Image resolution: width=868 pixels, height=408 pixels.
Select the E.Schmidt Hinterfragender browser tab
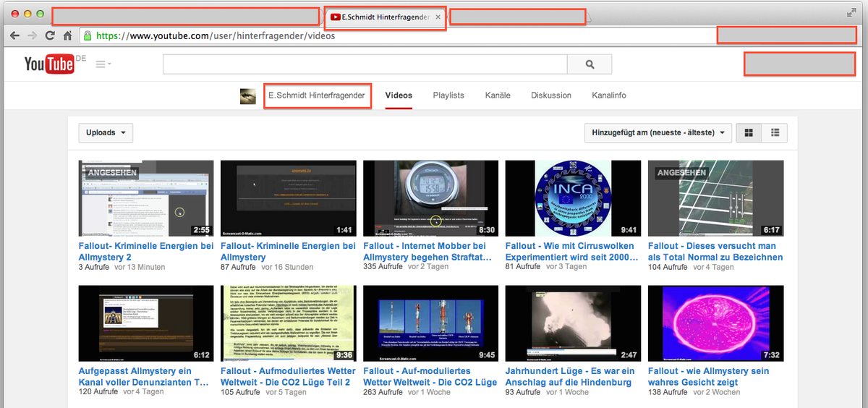pyautogui.click(x=386, y=17)
